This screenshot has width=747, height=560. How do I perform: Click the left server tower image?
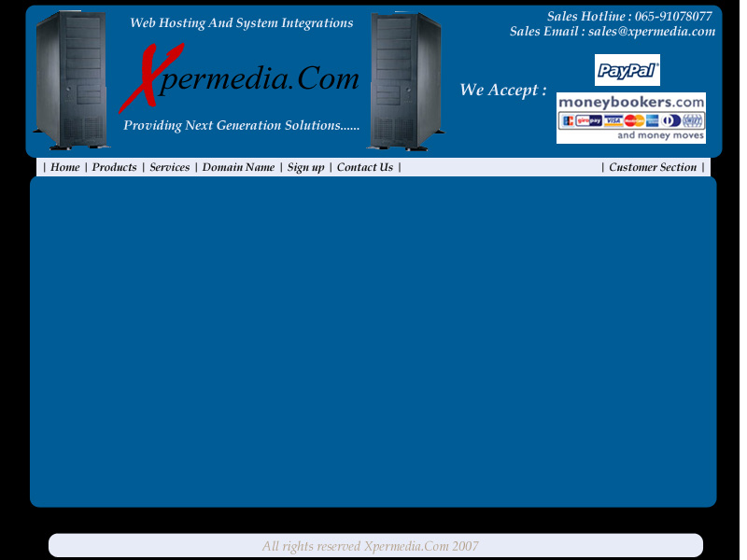[x=70, y=79]
